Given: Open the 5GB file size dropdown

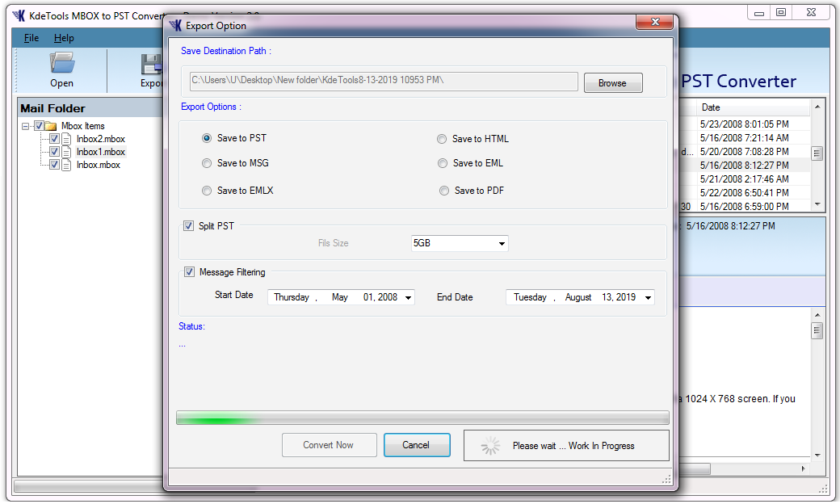Looking at the screenshot, I should (x=502, y=244).
